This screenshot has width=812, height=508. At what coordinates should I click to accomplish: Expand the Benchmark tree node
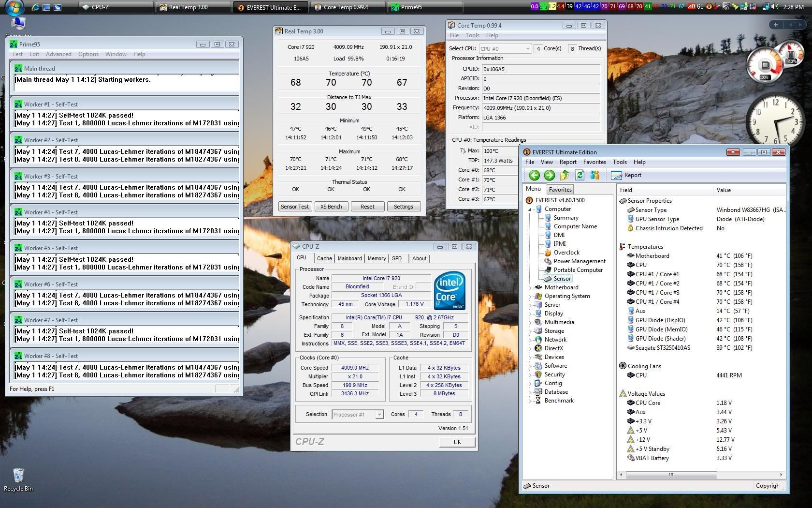pos(530,401)
